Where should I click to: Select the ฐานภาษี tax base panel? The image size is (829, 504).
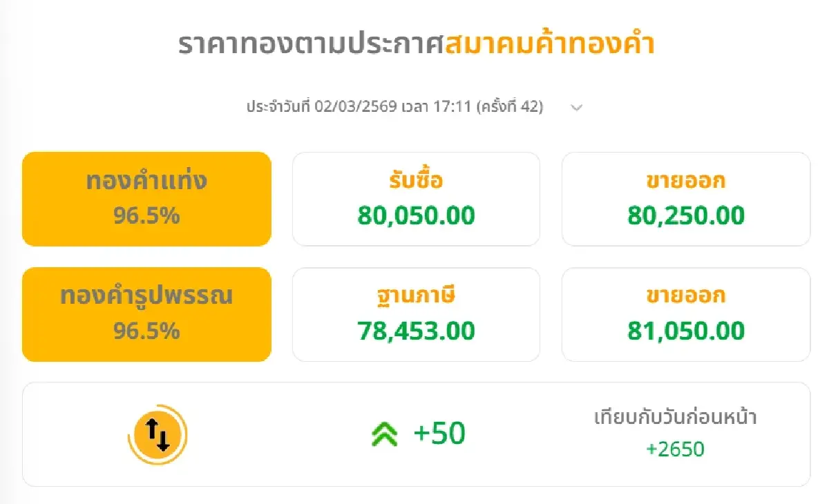tap(416, 314)
